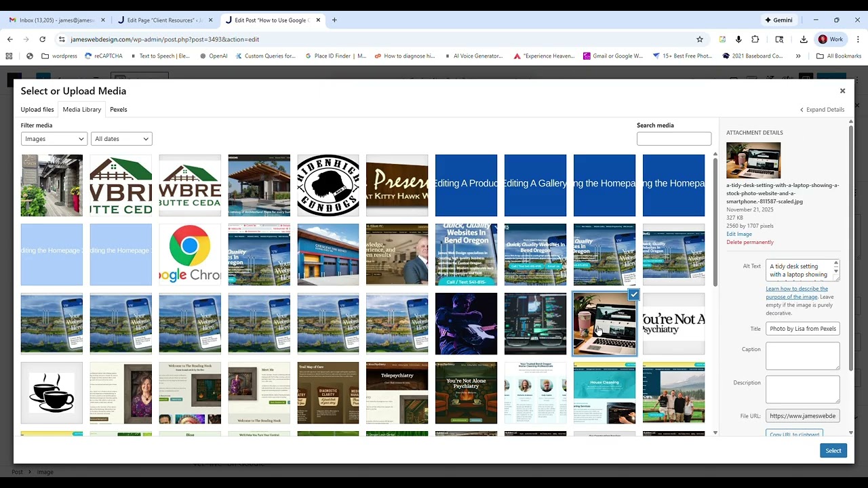Open Chrome downloads icon

(804, 39)
